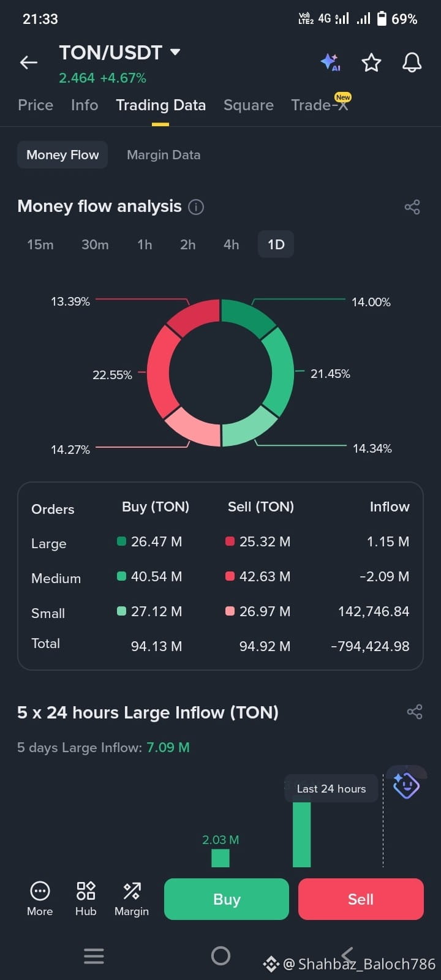Click the Medium sell value 42.63 M
The width and height of the screenshot is (441, 980).
[265, 576]
